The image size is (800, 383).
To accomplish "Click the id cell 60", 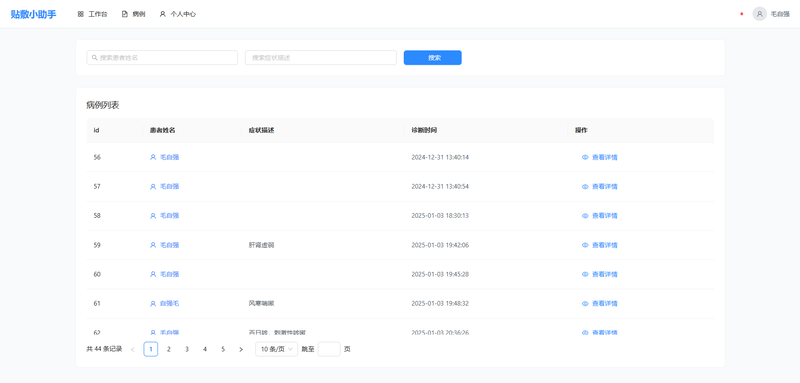I will (97, 274).
